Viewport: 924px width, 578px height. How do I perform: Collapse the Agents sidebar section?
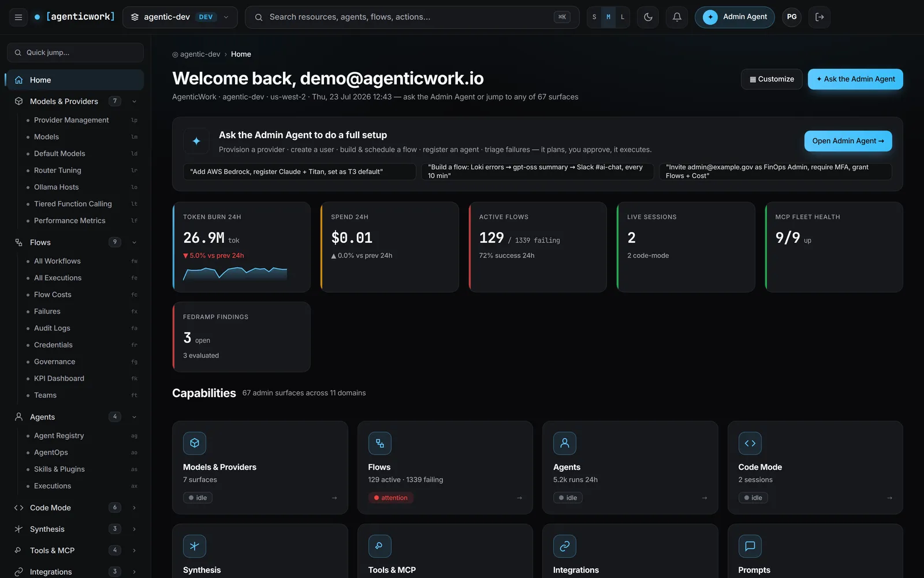[134, 417]
